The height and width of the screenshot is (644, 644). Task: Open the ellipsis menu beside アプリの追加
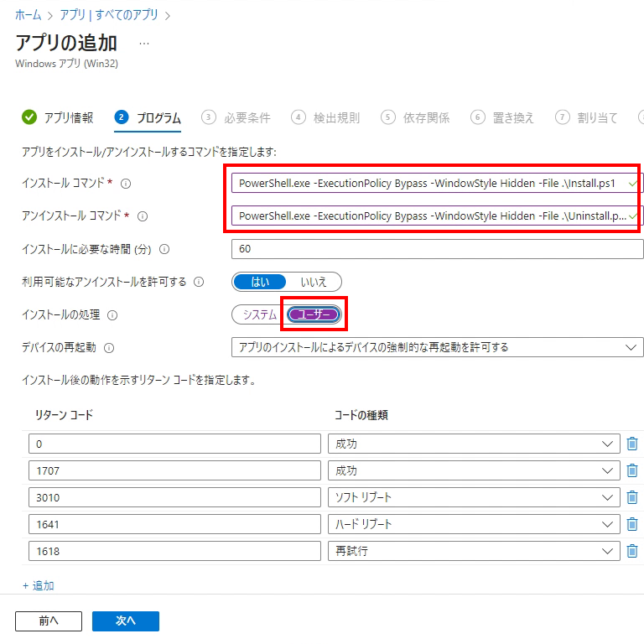[x=143, y=44]
